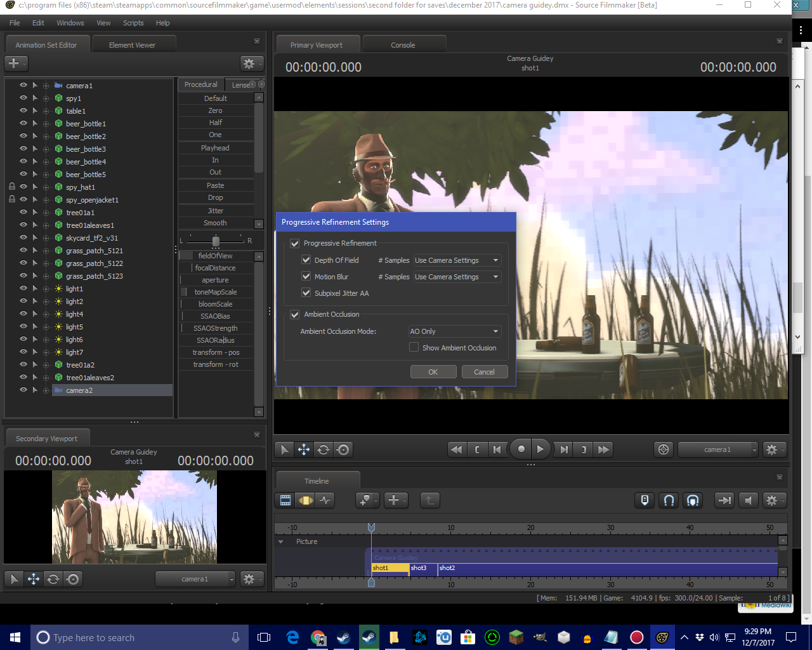Click the left bracket previous clip button
The width and height of the screenshot is (812, 650).
click(x=477, y=449)
